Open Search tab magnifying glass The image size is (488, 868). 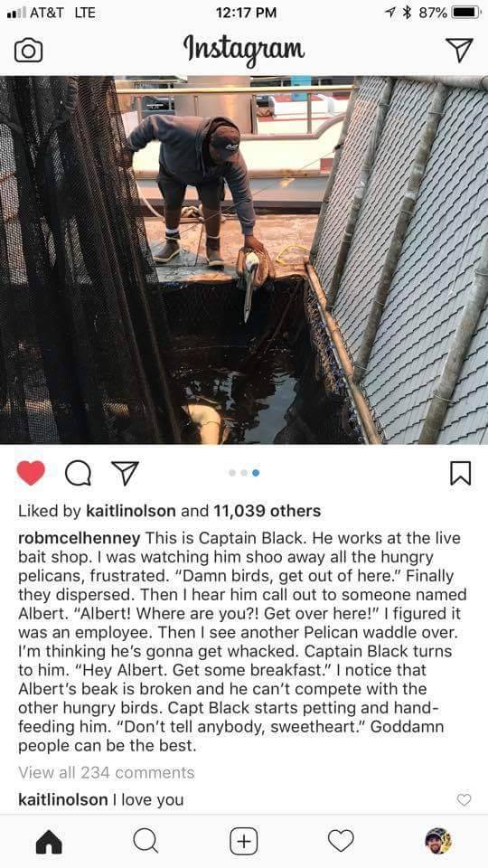(x=145, y=842)
